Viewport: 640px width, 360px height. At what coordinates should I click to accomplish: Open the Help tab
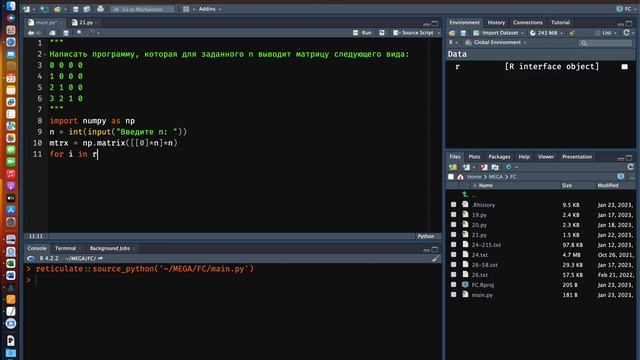pyautogui.click(x=524, y=157)
